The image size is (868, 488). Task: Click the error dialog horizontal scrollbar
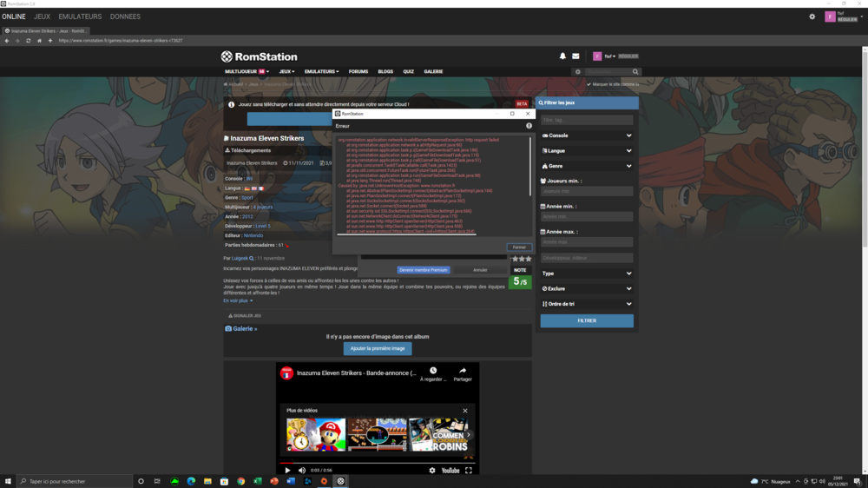407,234
